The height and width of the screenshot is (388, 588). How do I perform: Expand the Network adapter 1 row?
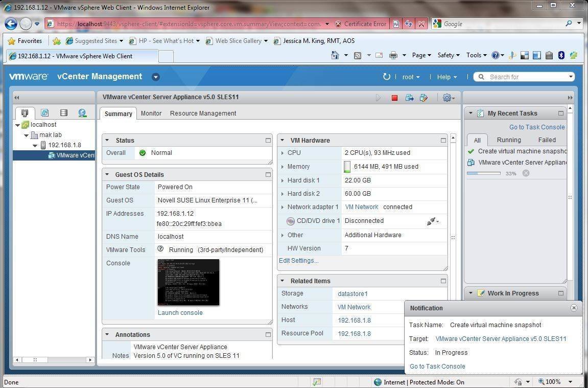point(283,207)
